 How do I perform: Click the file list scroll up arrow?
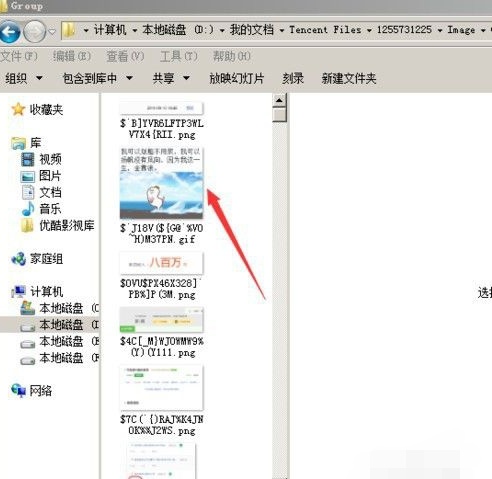[x=279, y=100]
